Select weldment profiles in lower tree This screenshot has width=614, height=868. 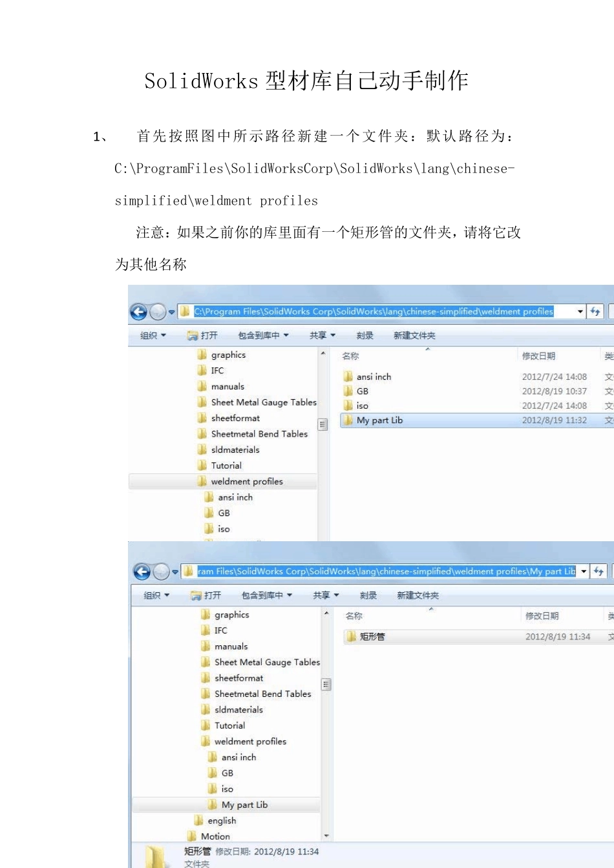click(243, 741)
